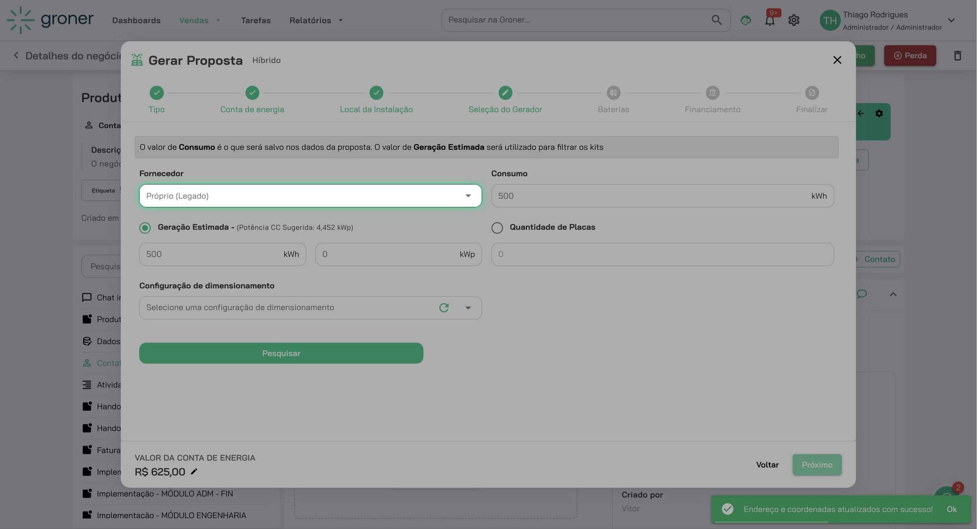The image size is (980, 529).
Task: Click the search magnifier icon
Action: 718,20
